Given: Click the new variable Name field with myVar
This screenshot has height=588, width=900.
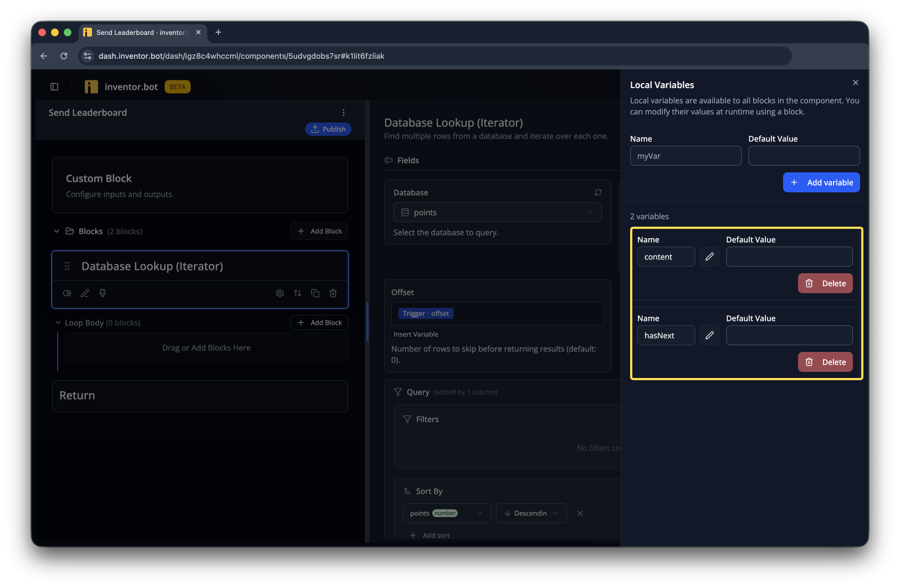Looking at the screenshot, I should tap(686, 156).
